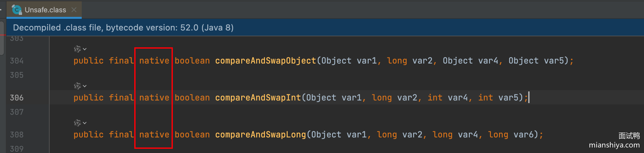The image size is (644, 153).
Task: Click the decompiled .class file notification banner
Action: (x=123, y=28)
